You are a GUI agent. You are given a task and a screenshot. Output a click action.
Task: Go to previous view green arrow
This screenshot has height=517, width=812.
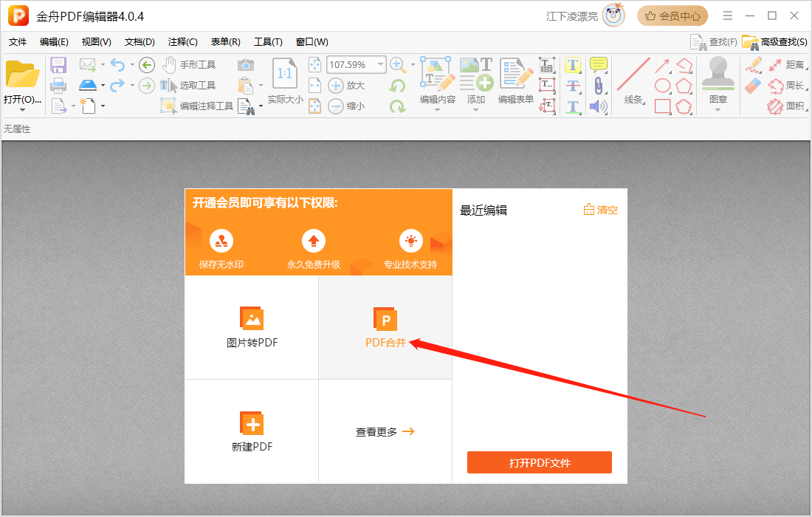[x=147, y=65]
